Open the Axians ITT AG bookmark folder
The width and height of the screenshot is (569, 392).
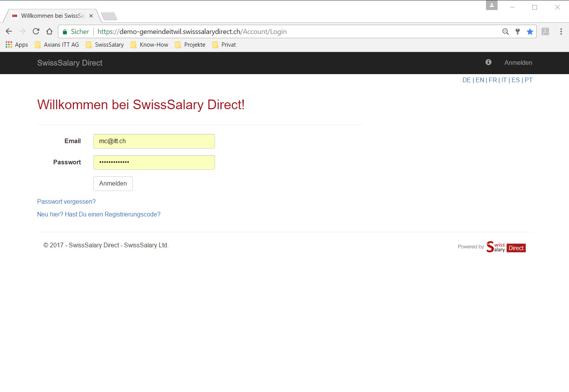pyautogui.click(x=57, y=45)
